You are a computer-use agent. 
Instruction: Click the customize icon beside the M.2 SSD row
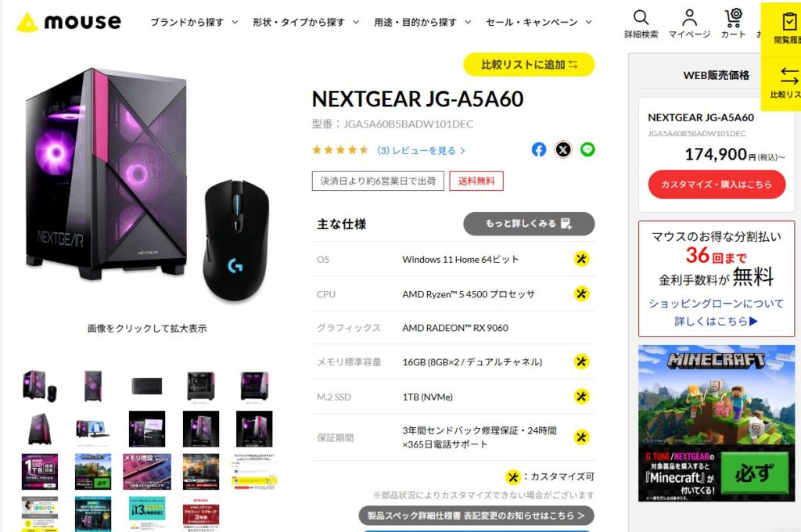pos(581,397)
